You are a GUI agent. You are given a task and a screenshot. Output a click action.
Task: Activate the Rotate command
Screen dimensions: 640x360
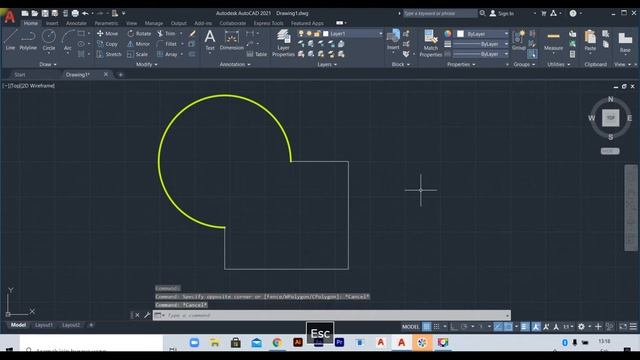coord(139,33)
